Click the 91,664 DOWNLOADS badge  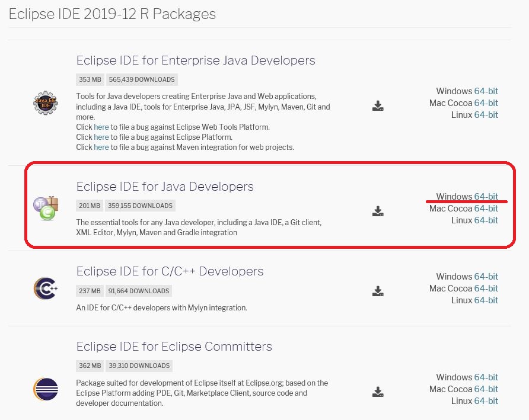(139, 291)
